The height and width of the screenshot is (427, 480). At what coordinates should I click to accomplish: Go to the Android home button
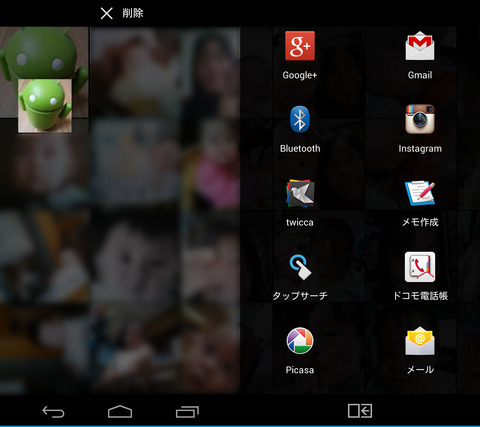click(120, 412)
